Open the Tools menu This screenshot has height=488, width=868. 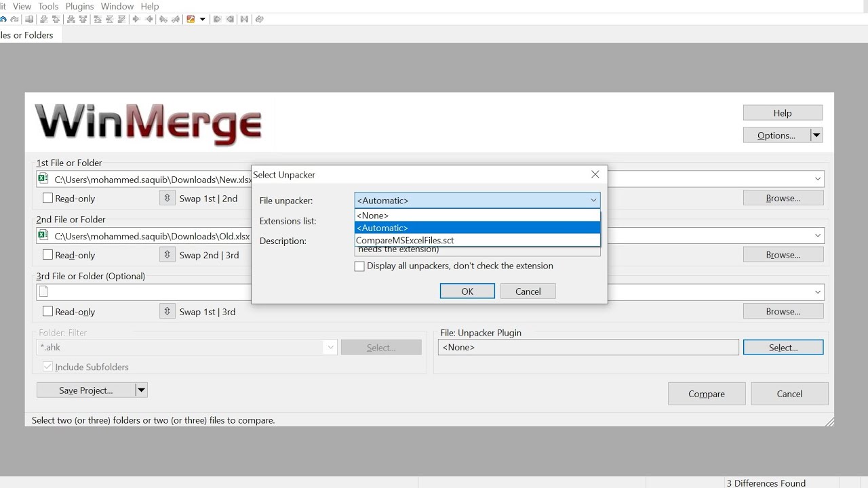[x=48, y=6]
